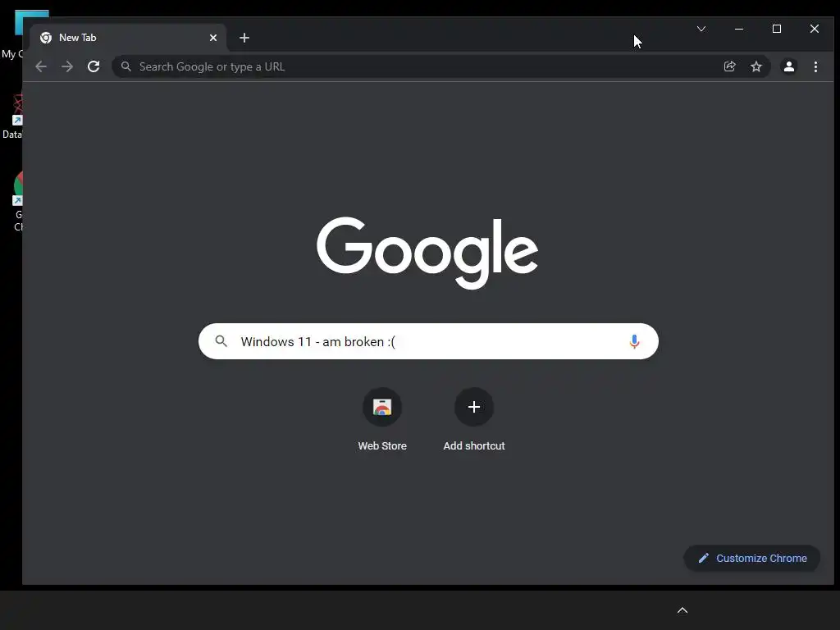Reload the current page
This screenshot has width=840, height=630.
tap(94, 66)
